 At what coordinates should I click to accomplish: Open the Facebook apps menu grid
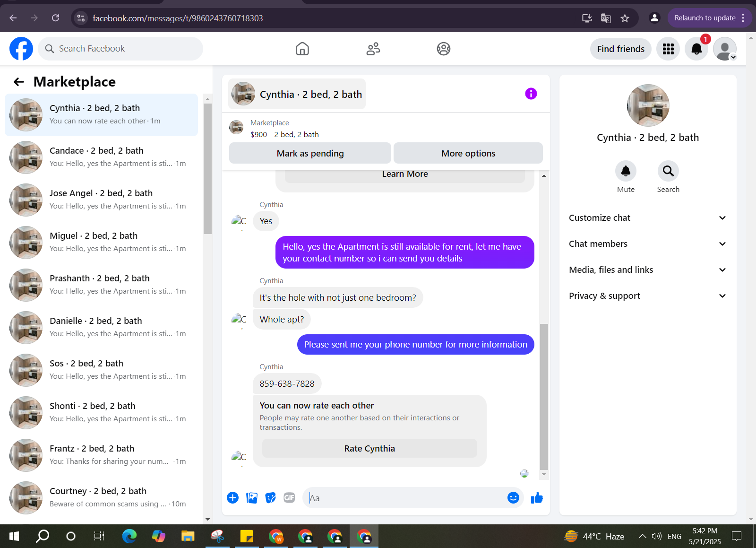coord(668,49)
